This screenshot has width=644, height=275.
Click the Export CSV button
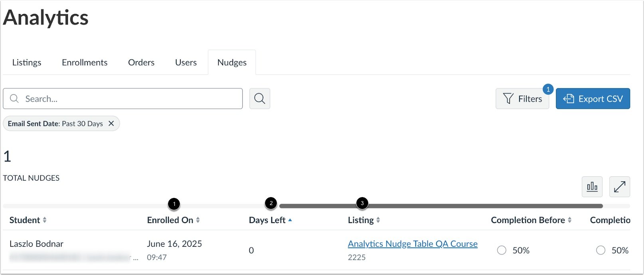tap(593, 99)
